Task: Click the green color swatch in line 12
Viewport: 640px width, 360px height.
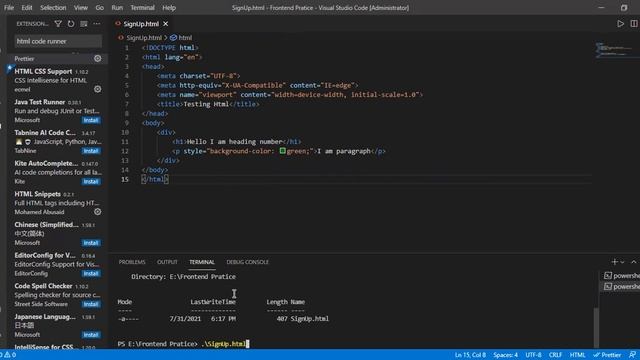Action: pyautogui.click(x=282, y=151)
